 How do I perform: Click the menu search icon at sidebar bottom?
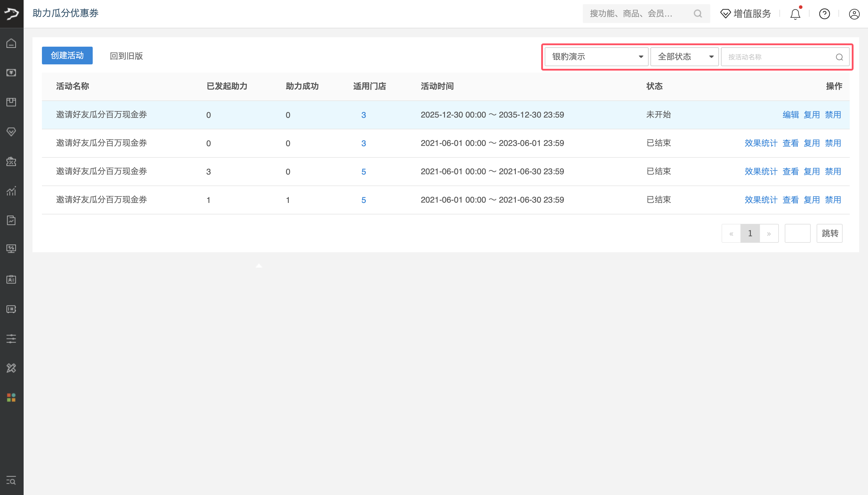tap(11, 481)
